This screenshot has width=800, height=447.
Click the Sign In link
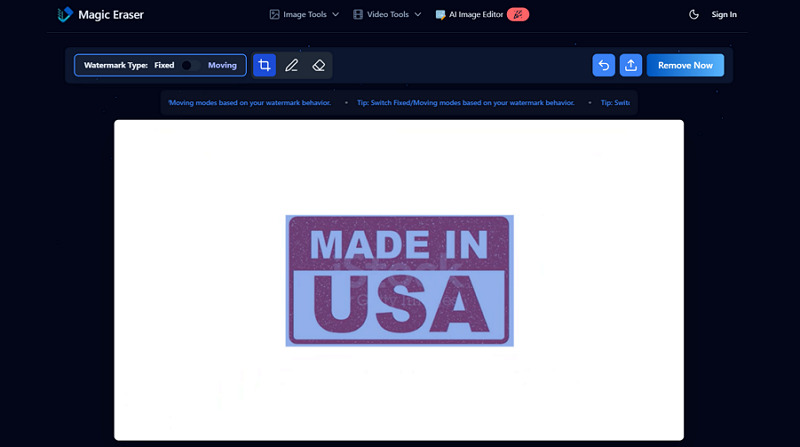pyautogui.click(x=724, y=14)
